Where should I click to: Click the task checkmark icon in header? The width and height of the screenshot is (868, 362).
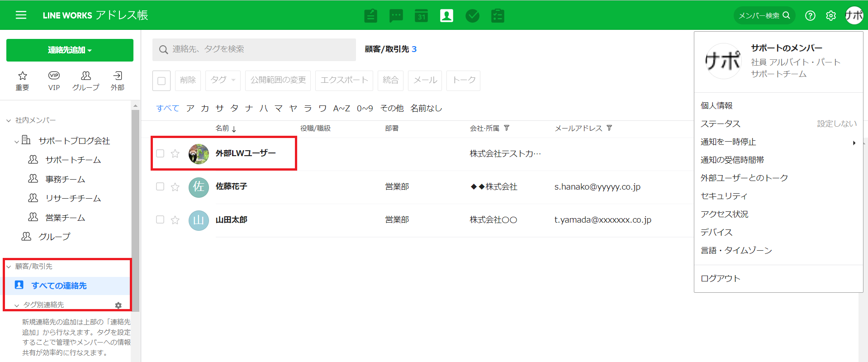(472, 16)
